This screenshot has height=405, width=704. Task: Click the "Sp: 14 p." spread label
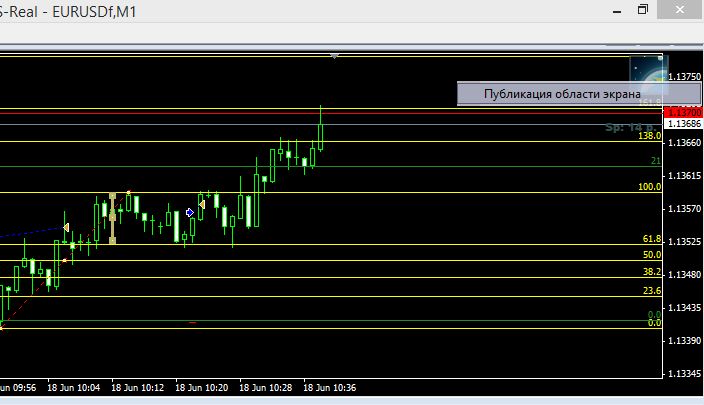click(x=630, y=128)
